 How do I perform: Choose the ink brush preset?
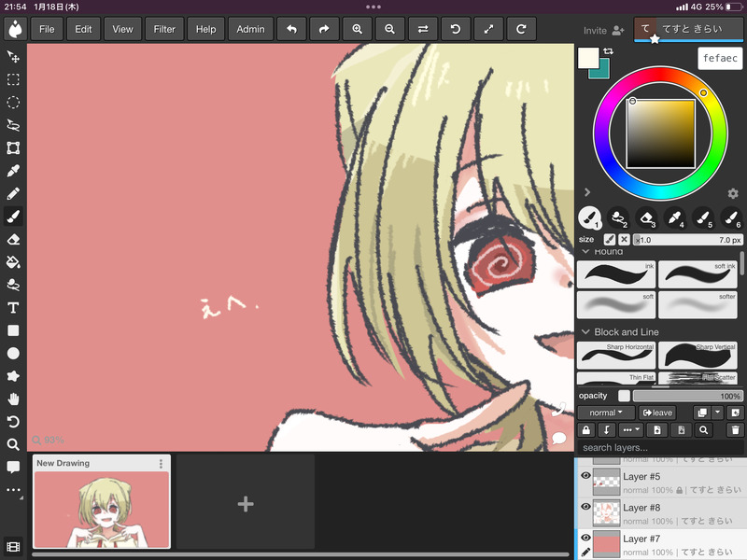[x=616, y=273]
